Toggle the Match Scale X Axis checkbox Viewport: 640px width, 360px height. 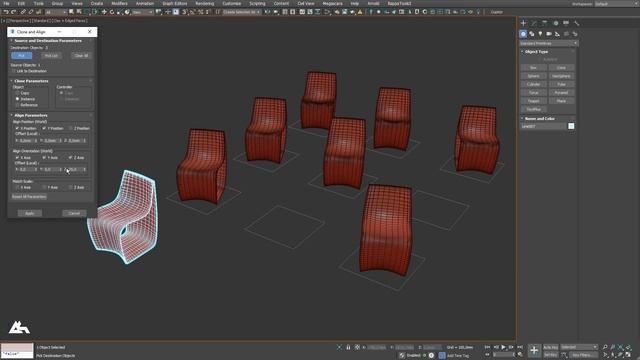(17, 187)
